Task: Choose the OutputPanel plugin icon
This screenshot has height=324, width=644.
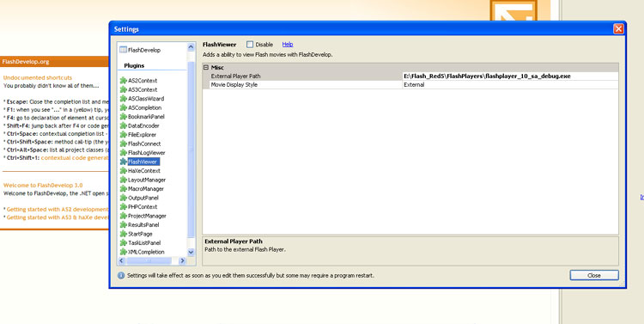Action: click(x=123, y=198)
